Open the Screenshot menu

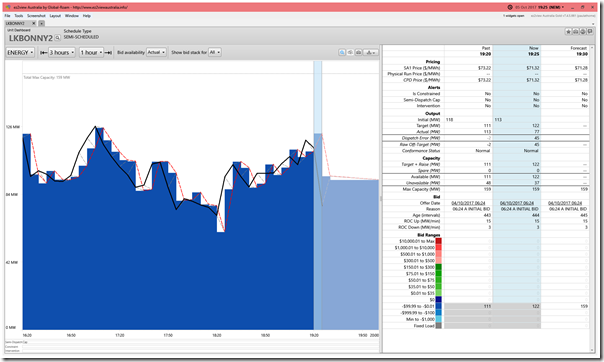tap(36, 16)
